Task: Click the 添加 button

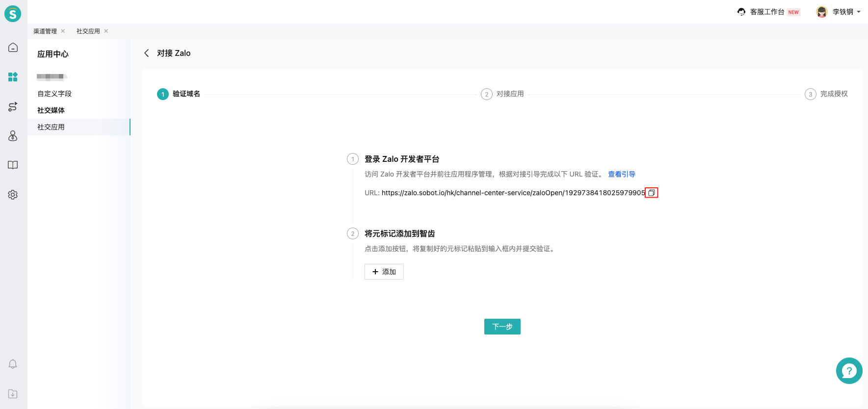Action: coord(384,272)
